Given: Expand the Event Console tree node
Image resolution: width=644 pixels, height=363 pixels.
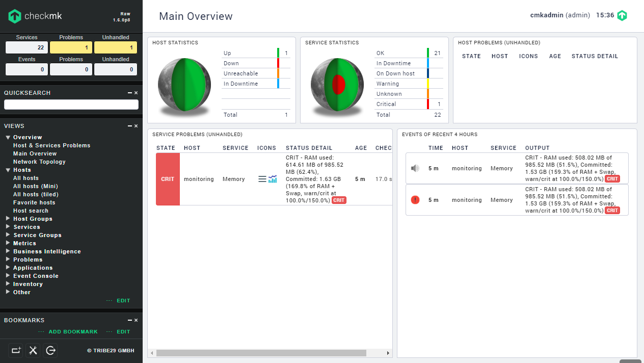Looking at the screenshot, I should pyautogui.click(x=8, y=276).
